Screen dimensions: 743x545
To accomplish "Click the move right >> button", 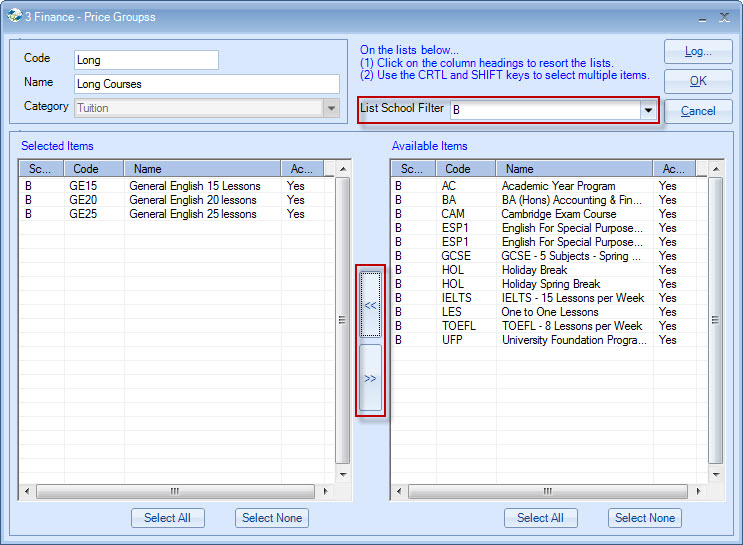I will pyautogui.click(x=370, y=378).
